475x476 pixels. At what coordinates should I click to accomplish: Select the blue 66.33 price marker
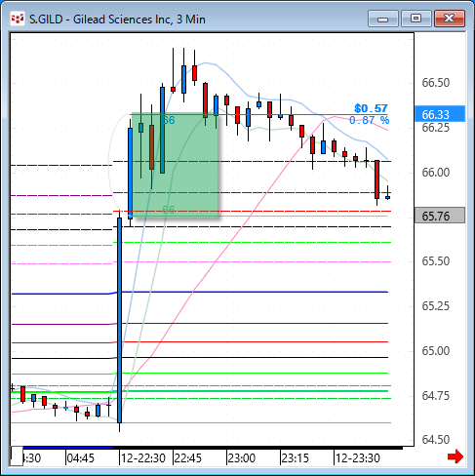tap(440, 114)
